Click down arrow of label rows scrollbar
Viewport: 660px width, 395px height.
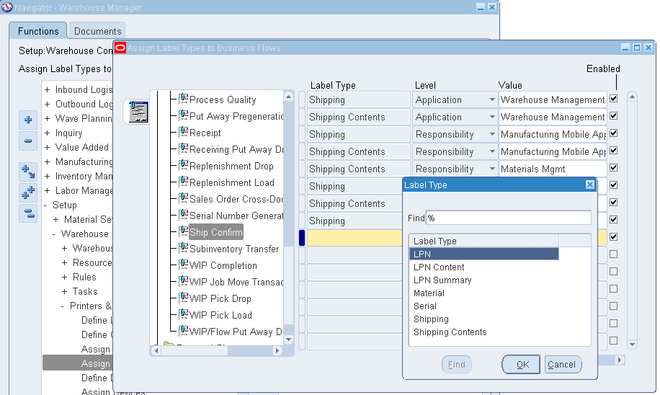(x=632, y=344)
